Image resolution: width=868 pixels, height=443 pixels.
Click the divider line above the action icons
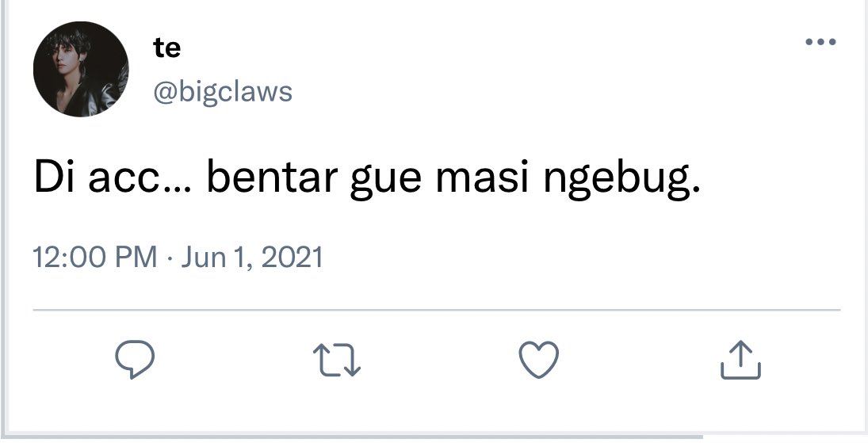pos(437,310)
